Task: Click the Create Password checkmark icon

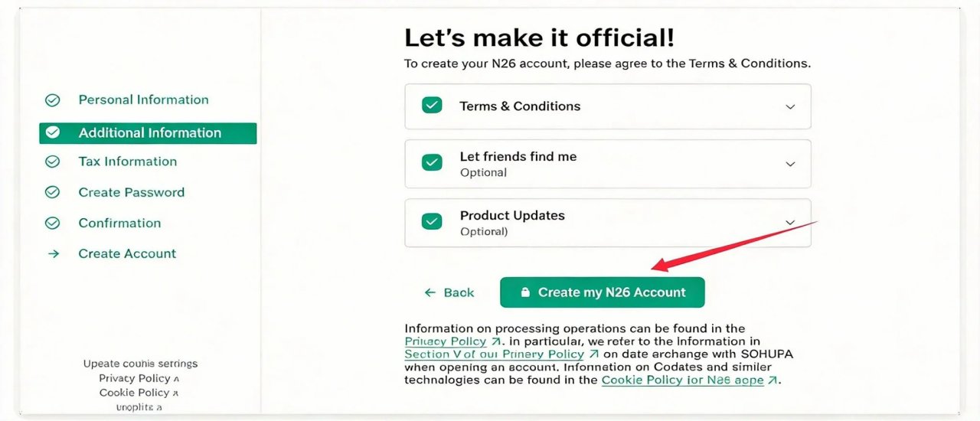Action: [x=53, y=192]
